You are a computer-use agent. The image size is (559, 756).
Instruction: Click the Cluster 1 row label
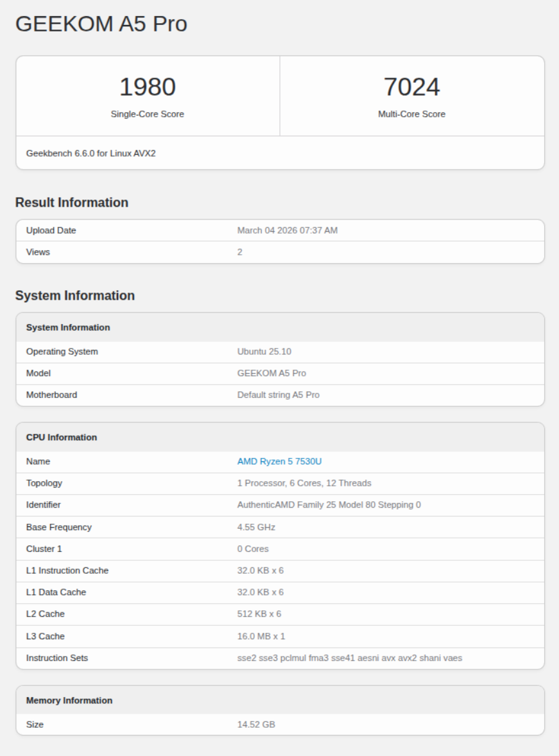(44, 549)
